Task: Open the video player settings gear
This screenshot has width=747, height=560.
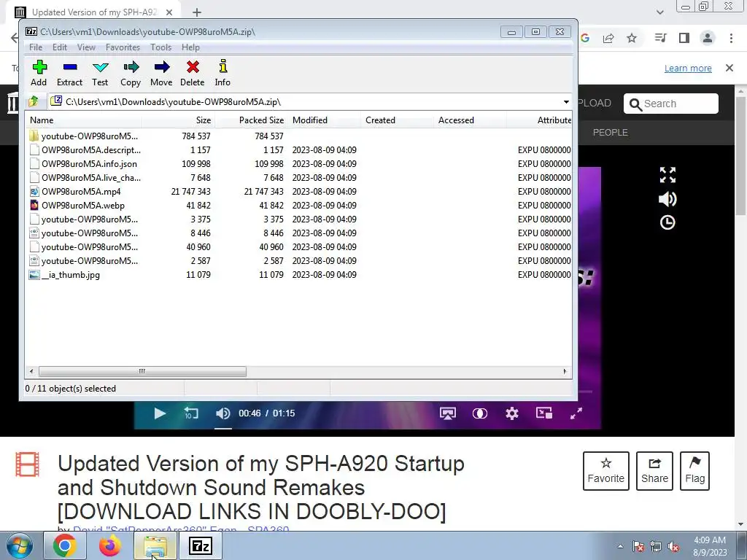Action: (x=512, y=413)
